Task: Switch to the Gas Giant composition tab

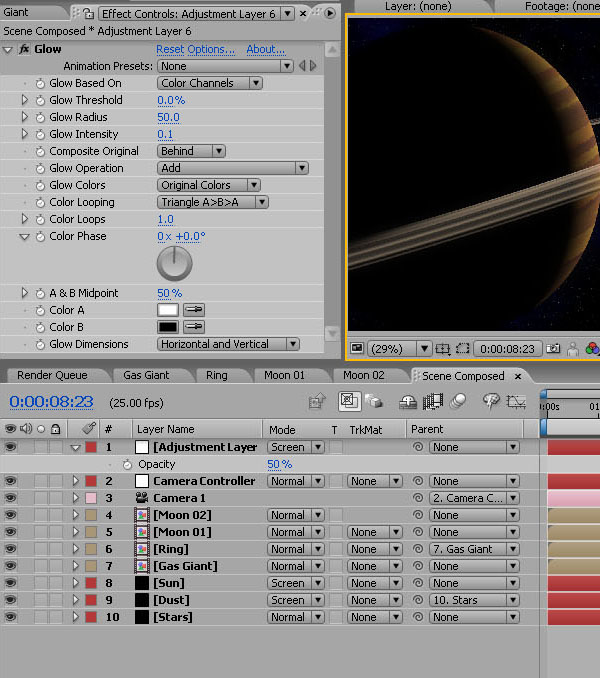Action: [x=147, y=376]
